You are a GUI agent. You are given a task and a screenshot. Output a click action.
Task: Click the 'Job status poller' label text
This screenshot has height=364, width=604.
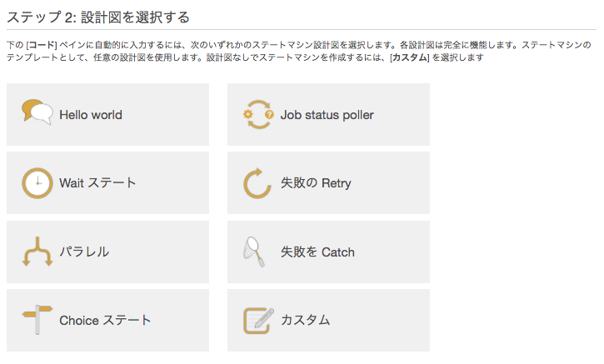point(327,115)
